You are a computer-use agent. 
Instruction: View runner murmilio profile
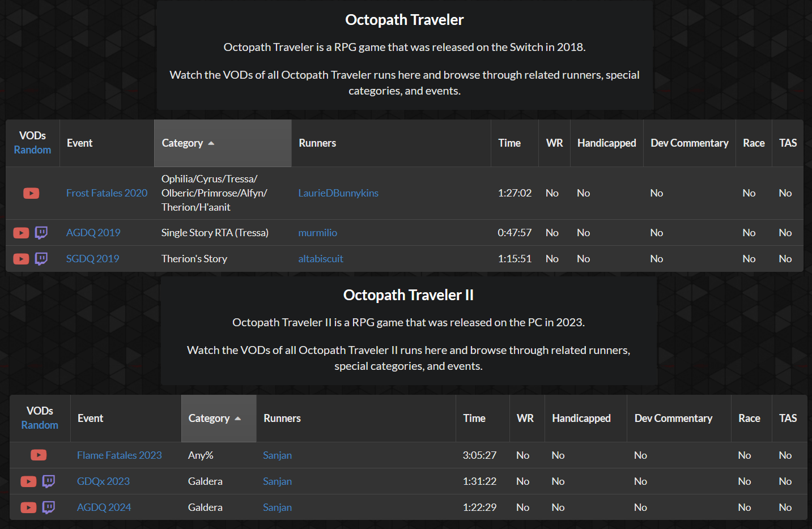317,233
